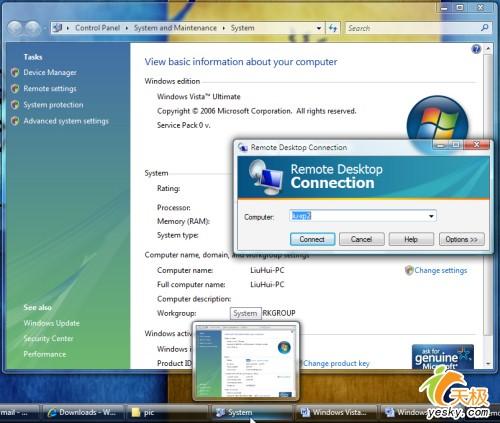Select Control Panel in the address breadcrumb
500x423 pixels.
97,28
